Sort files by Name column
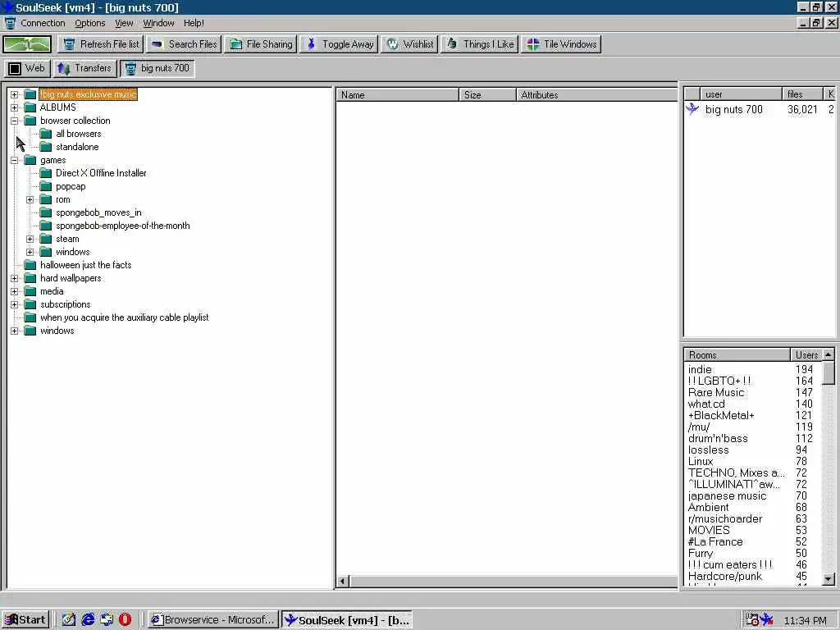The width and height of the screenshot is (840, 630). [x=398, y=95]
